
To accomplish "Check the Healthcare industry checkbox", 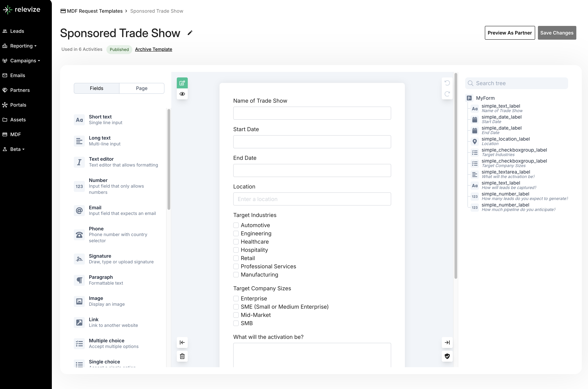I will point(236,242).
